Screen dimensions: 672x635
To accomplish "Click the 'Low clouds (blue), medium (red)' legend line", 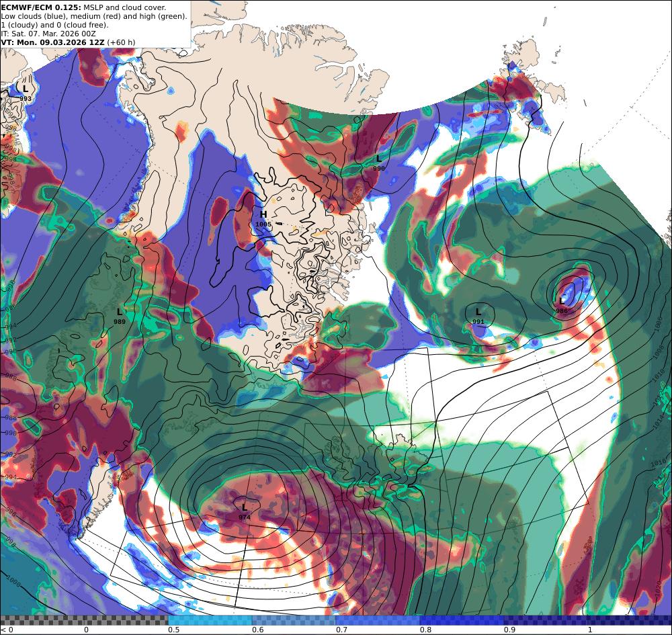I will click(94, 16).
